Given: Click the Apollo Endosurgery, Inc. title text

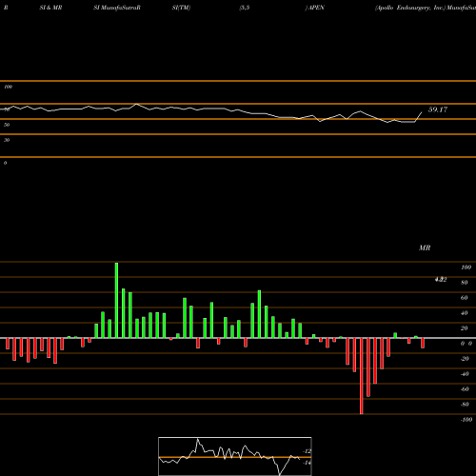Looking at the screenshot, I should coord(410,8).
